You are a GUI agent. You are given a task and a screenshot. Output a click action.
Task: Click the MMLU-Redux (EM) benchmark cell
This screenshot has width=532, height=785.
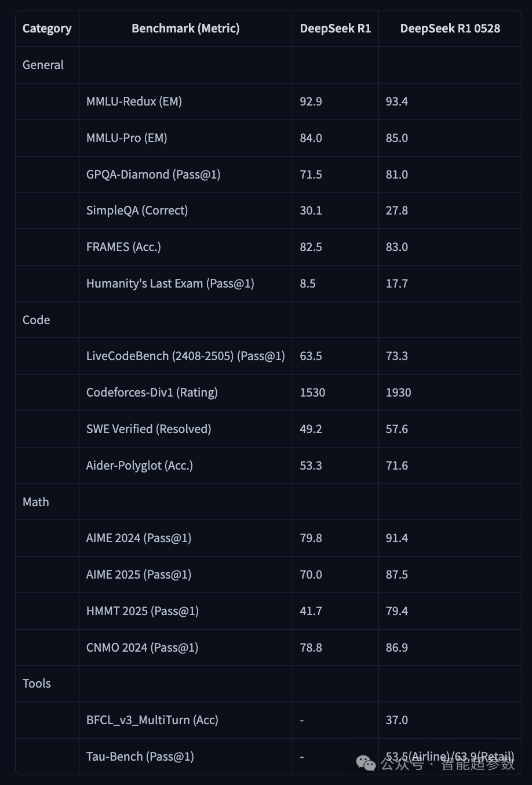[134, 101]
